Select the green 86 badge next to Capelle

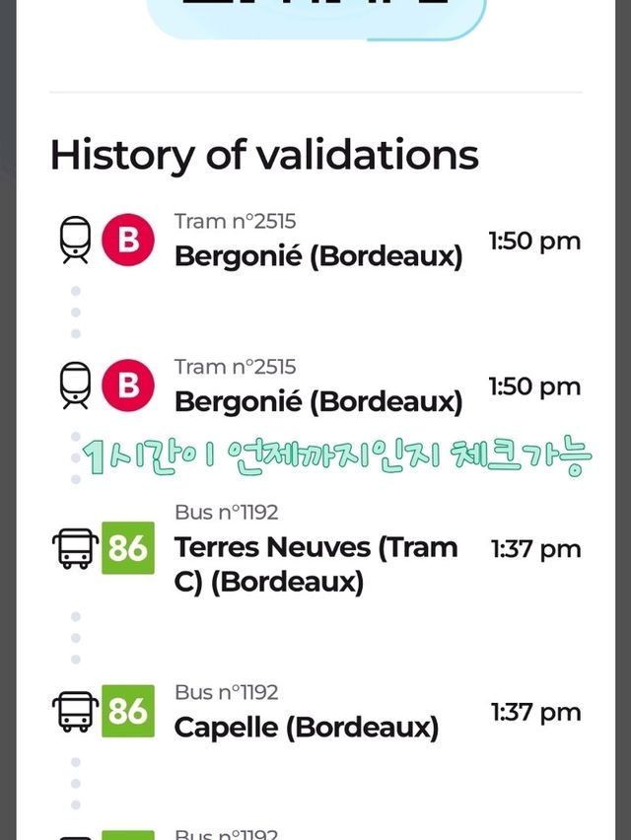[128, 711]
